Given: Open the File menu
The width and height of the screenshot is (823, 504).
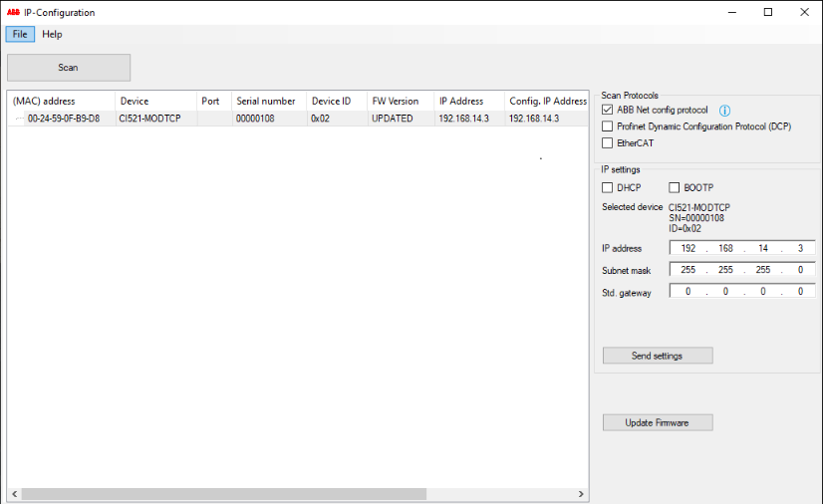Looking at the screenshot, I should click(20, 34).
